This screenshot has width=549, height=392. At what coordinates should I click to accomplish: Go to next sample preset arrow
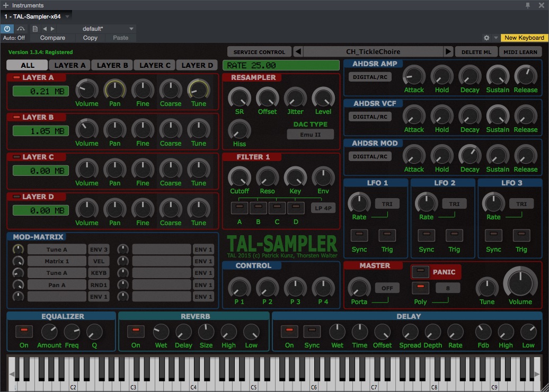pyautogui.click(x=448, y=52)
